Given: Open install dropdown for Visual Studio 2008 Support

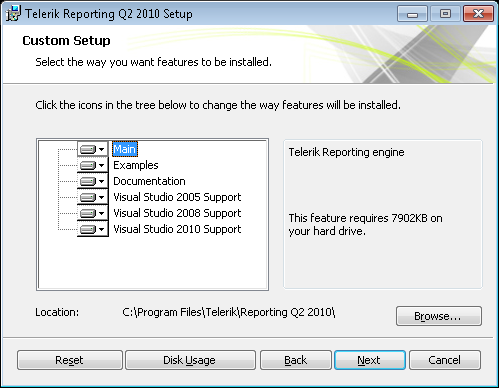Looking at the screenshot, I should click(x=93, y=213).
